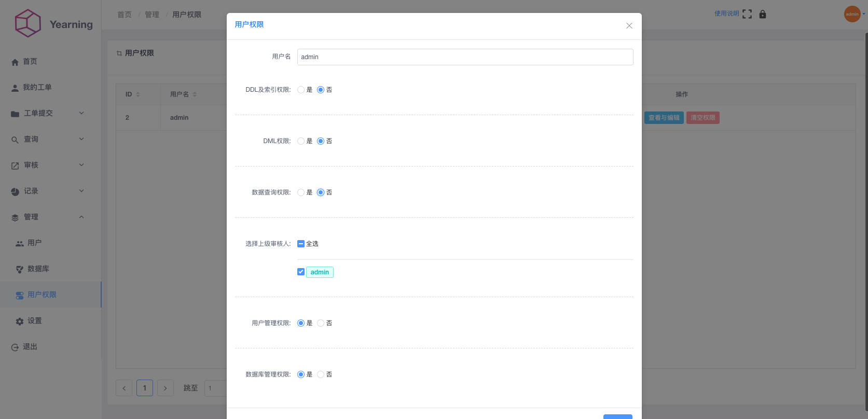Close the 用户权限 dialog
Viewport: 868px width, 419px height.
pyautogui.click(x=629, y=25)
